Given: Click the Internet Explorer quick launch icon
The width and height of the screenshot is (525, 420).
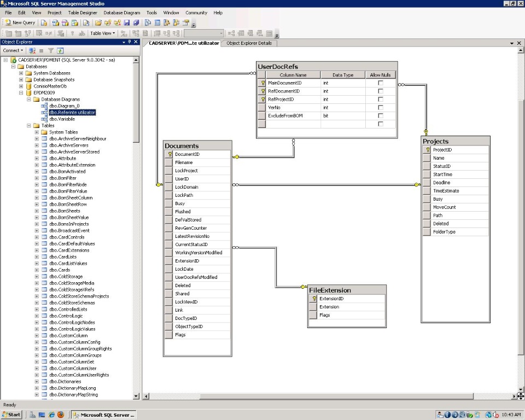Looking at the screenshot, I should 51,415.
